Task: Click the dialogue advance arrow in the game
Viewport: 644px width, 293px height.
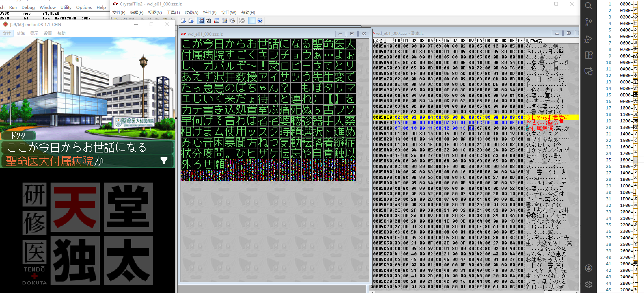Action: pos(164,161)
